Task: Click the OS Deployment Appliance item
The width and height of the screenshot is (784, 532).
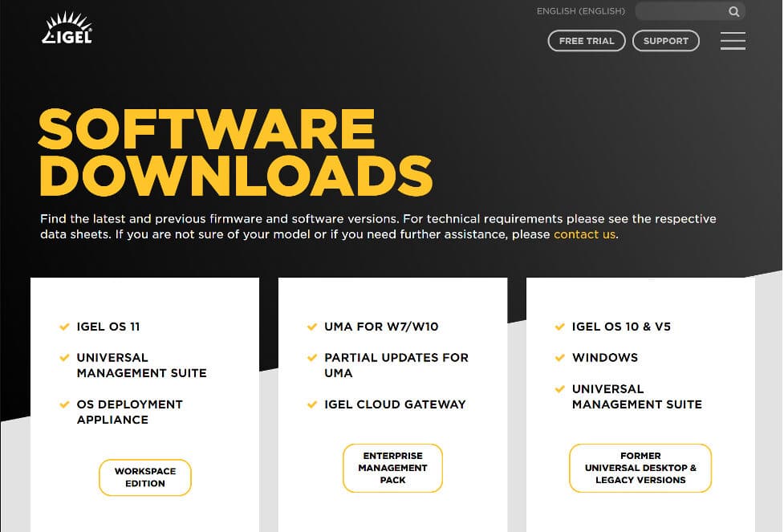Action: click(x=129, y=412)
